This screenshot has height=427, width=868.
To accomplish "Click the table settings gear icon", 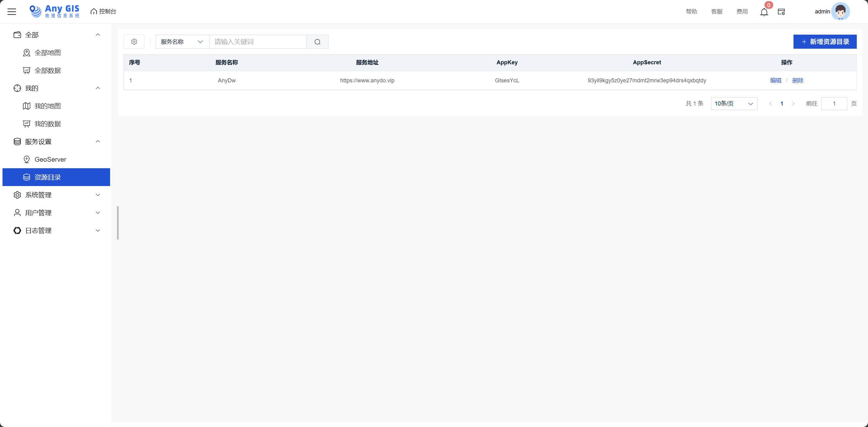I will pyautogui.click(x=134, y=42).
